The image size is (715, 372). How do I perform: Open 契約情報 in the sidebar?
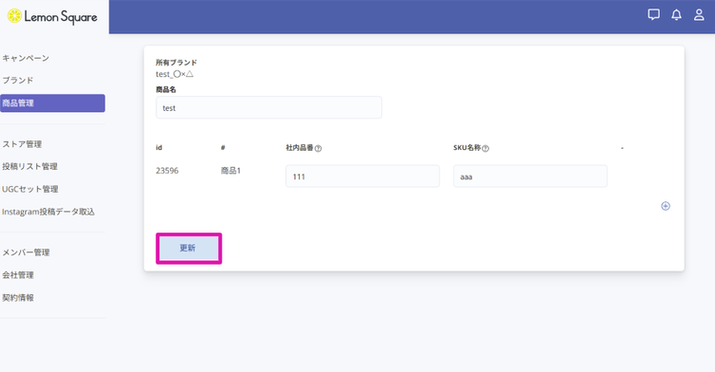(18, 298)
